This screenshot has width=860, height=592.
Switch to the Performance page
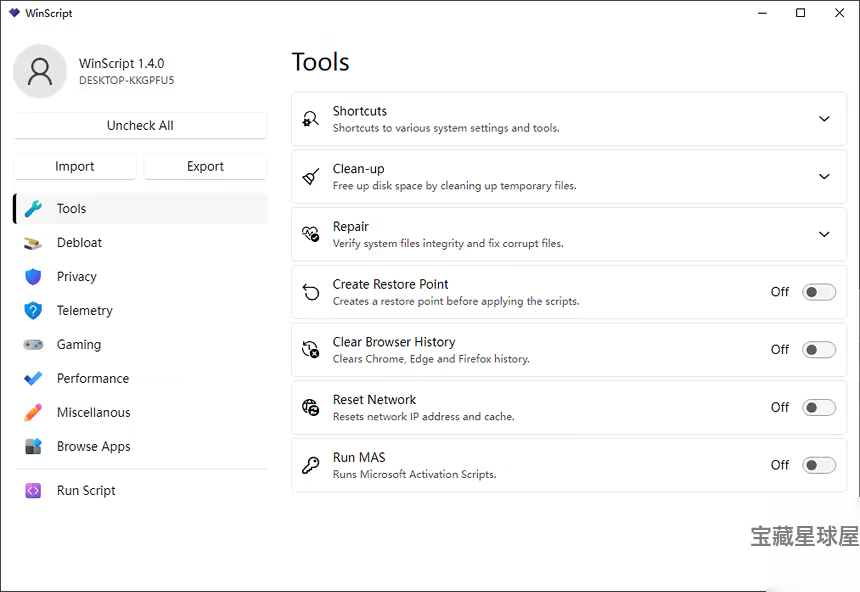[140, 379]
